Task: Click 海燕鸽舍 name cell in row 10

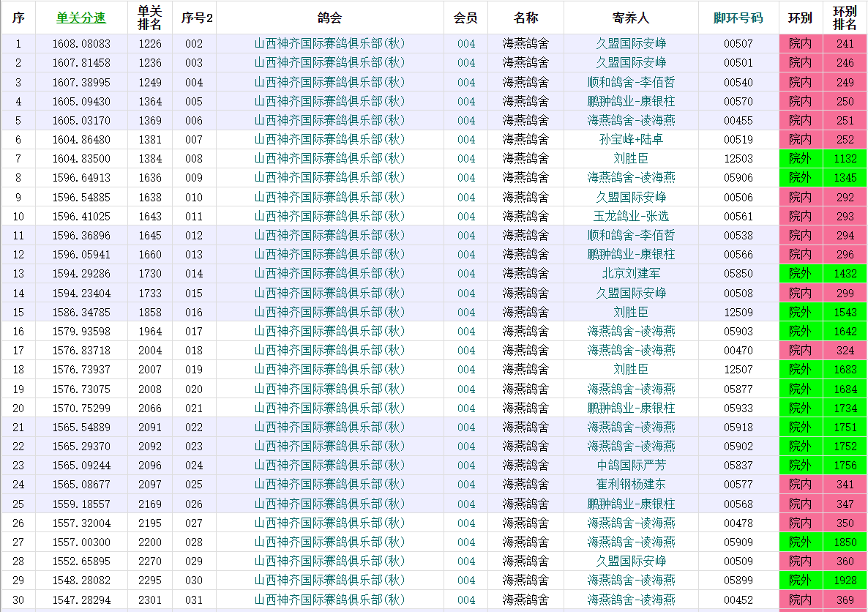Action: coord(525,217)
